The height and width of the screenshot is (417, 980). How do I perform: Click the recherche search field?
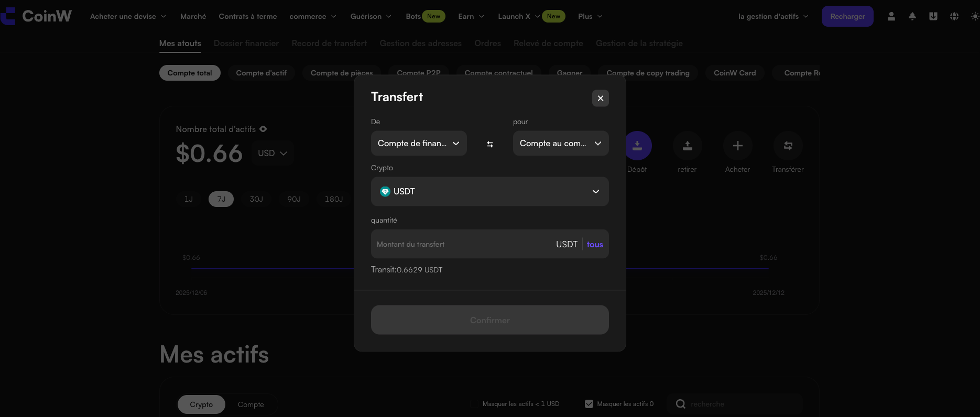click(735, 404)
